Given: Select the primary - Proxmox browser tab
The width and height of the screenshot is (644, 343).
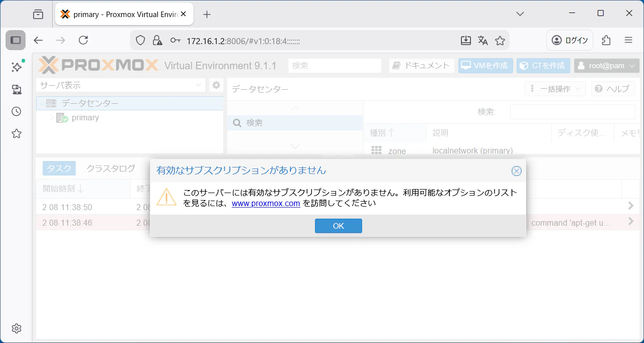Looking at the screenshot, I should coord(125,14).
